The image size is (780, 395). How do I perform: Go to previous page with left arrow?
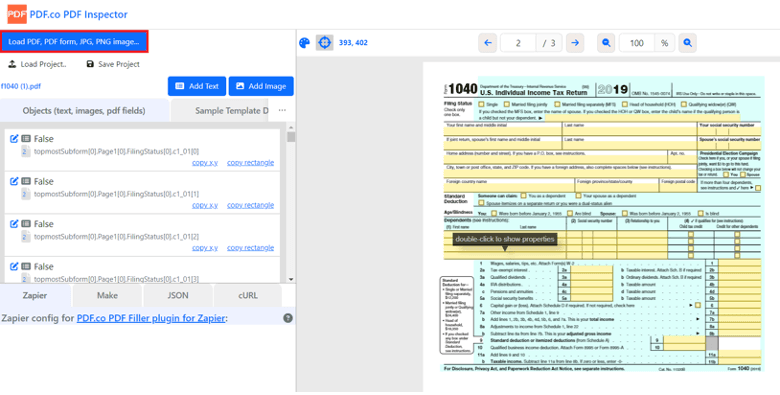[x=488, y=43]
